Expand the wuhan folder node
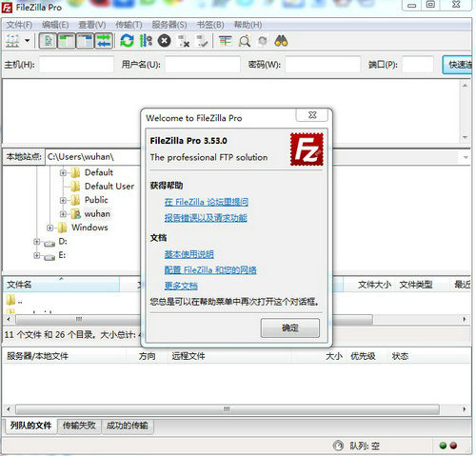476x456 pixels. [63, 214]
